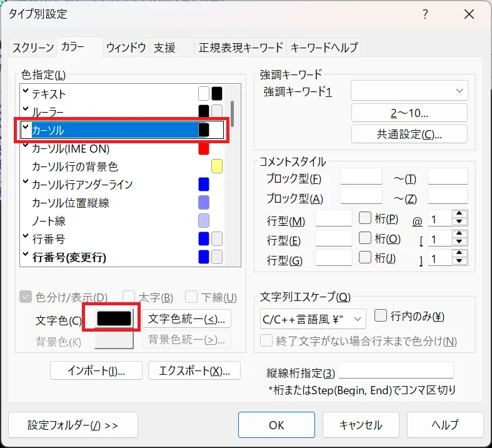Click 行型(G) input field
Image resolution: width=492 pixels, height=448 pixels.
(334, 258)
